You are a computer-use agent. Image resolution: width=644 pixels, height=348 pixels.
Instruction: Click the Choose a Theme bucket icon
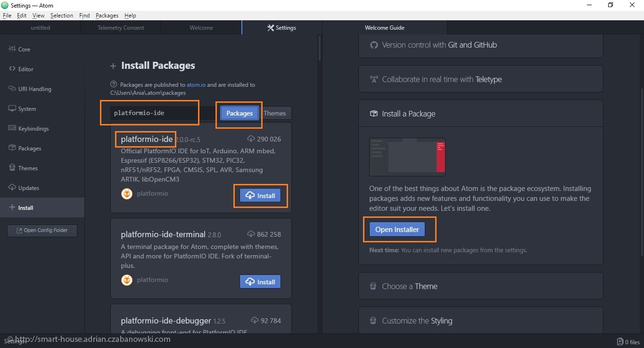pos(373,286)
